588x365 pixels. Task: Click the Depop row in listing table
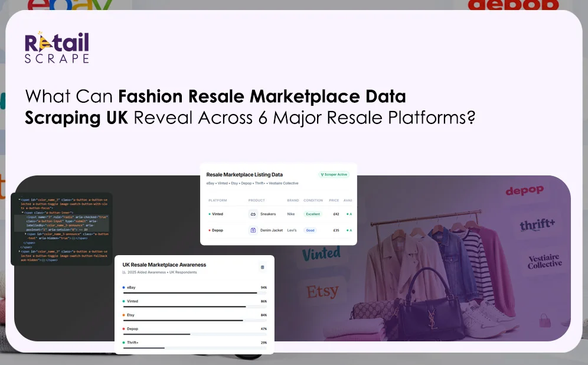279,230
